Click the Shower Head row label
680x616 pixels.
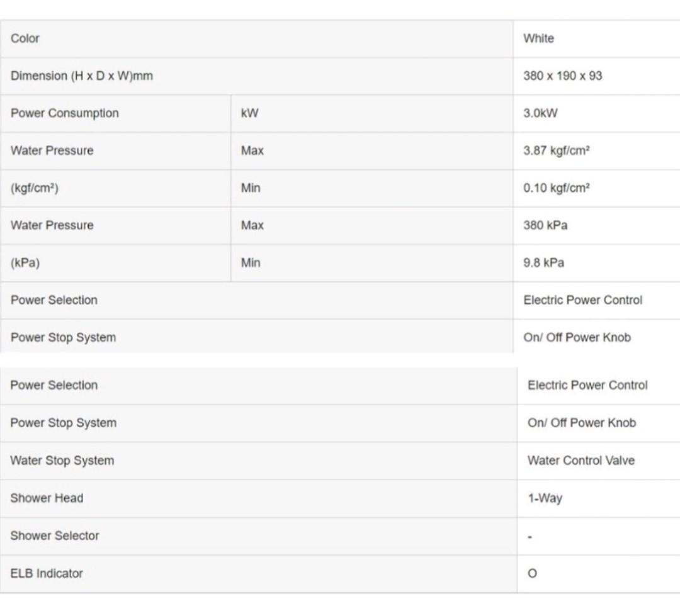point(47,498)
